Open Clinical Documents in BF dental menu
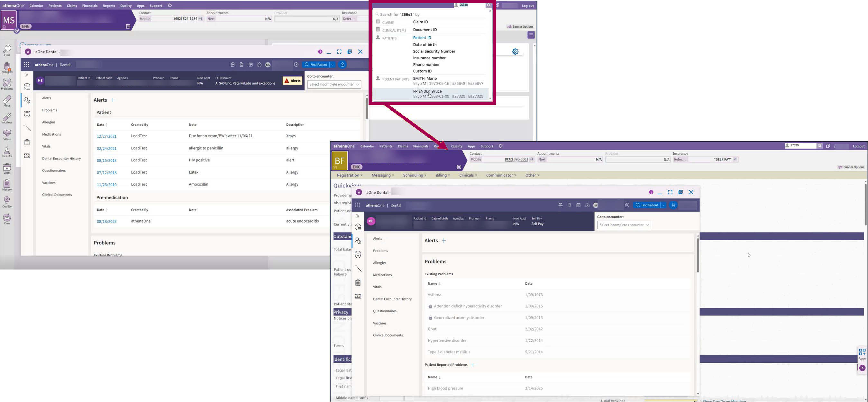 point(388,336)
